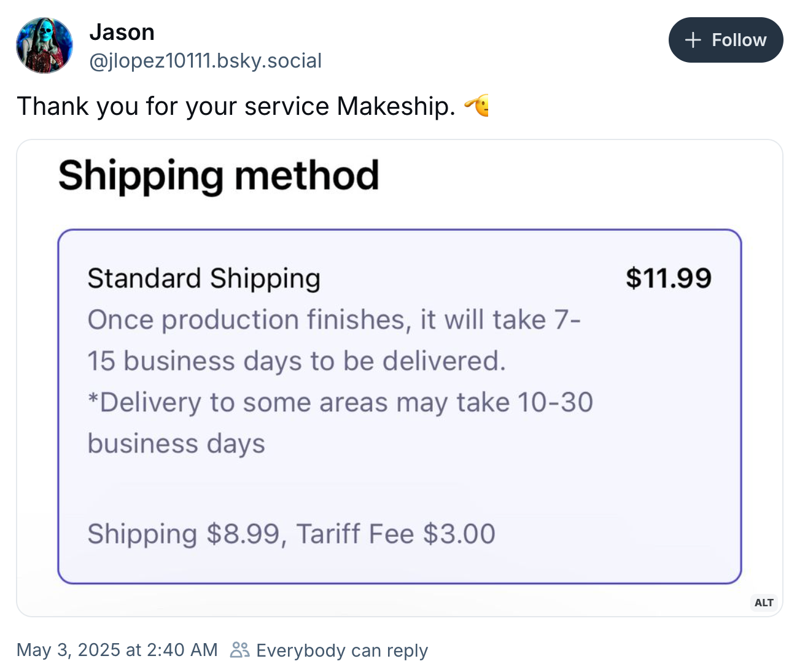Click Jason's profile avatar picture

pos(44,45)
